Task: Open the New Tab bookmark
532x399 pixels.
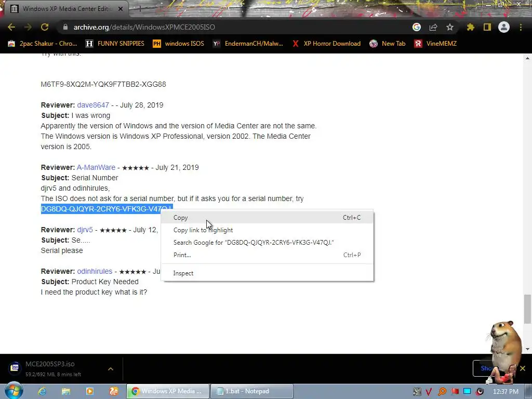Action: point(388,44)
